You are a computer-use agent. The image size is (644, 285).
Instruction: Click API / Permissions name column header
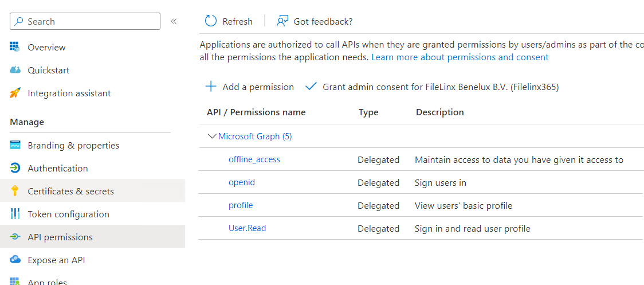click(x=256, y=112)
